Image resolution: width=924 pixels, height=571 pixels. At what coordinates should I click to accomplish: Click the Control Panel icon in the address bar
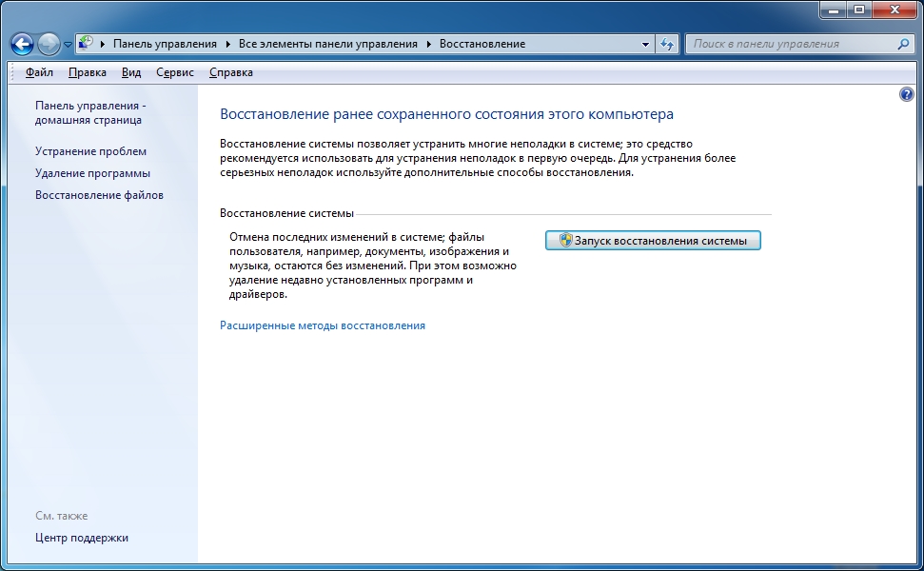(86, 44)
